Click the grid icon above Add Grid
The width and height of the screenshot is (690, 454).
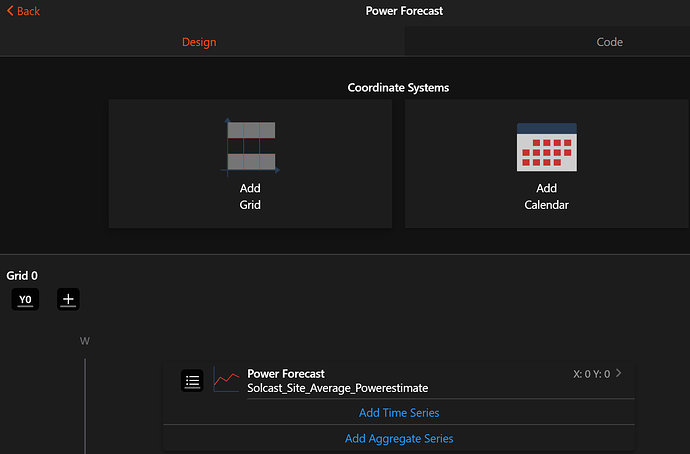coord(250,146)
